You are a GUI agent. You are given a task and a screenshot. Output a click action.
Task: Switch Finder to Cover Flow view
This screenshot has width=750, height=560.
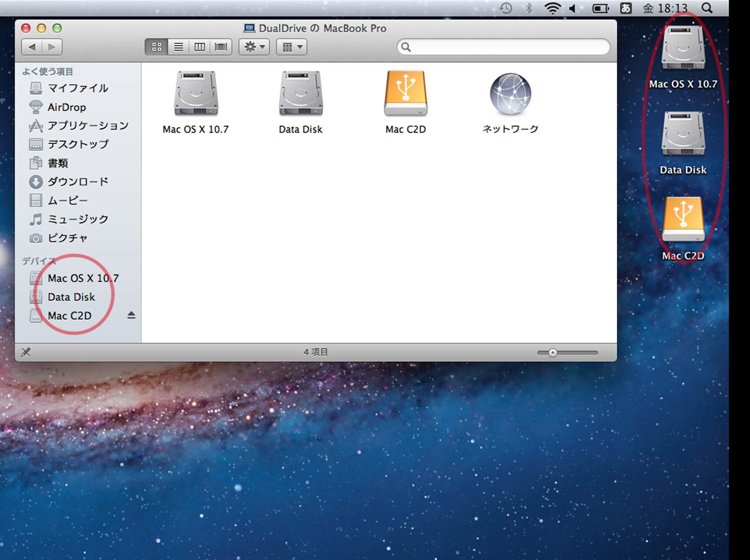[x=221, y=47]
